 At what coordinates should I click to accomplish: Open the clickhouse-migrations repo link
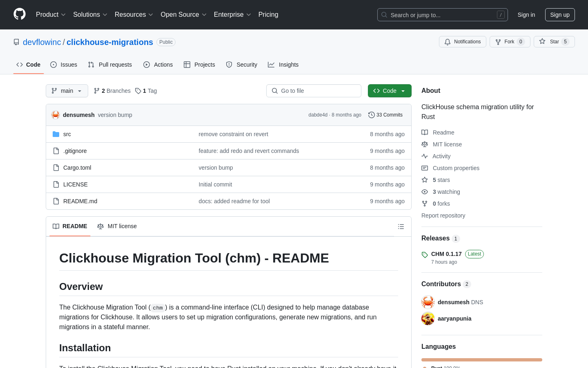pos(110,42)
